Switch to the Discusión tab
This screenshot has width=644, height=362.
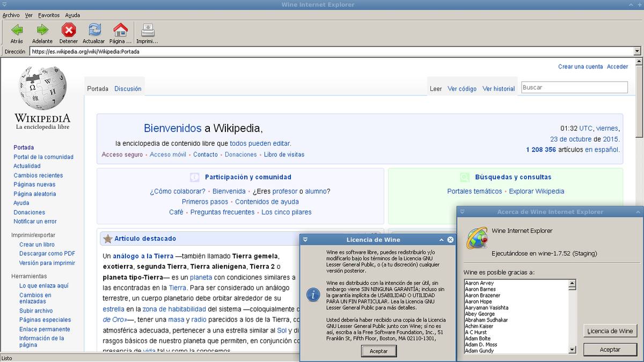click(x=128, y=89)
